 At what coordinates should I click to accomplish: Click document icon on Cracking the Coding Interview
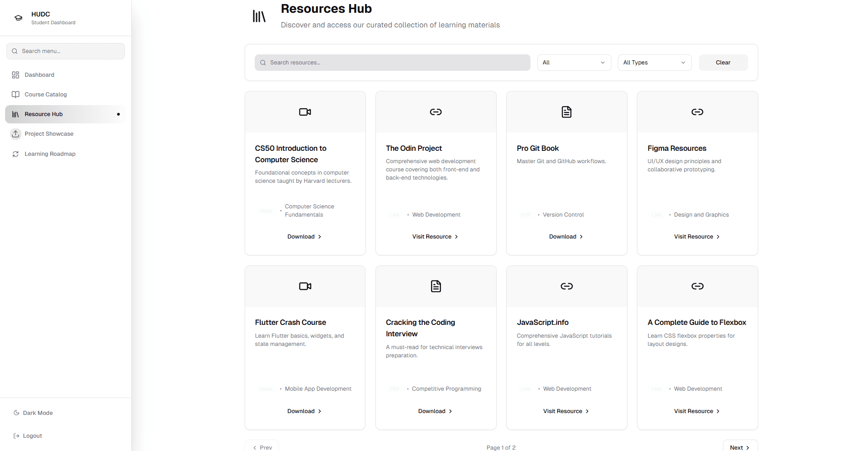pyautogui.click(x=436, y=287)
